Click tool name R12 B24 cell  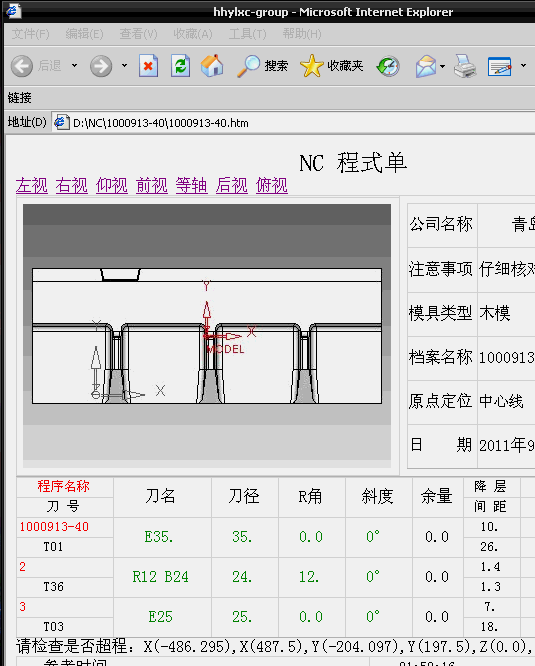(162, 577)
